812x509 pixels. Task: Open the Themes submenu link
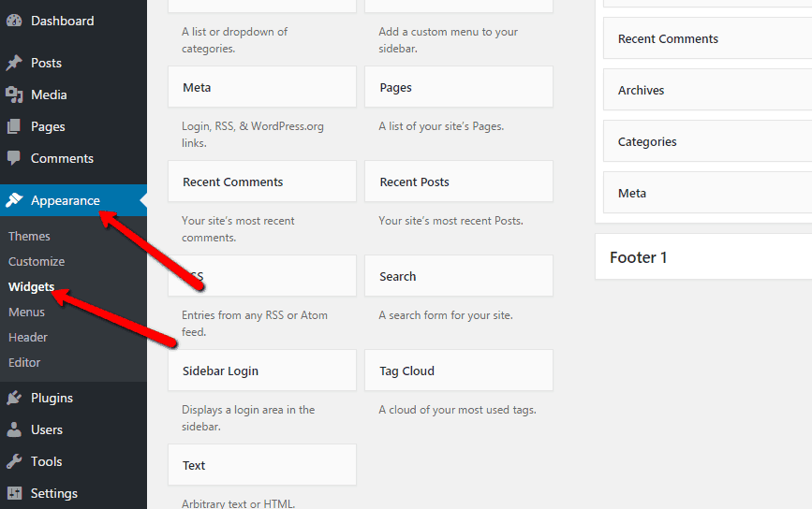coord(29,236)
